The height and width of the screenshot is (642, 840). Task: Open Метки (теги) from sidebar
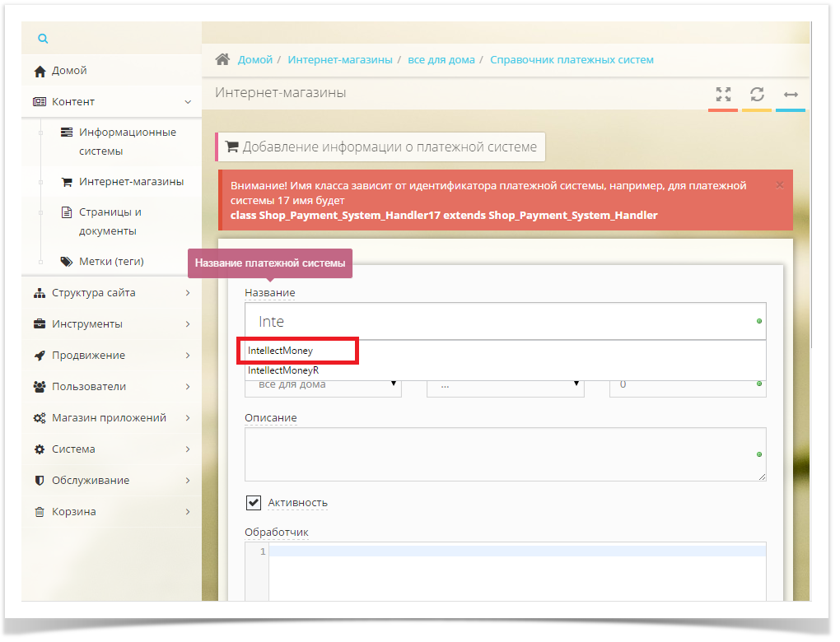pos(111,262)
